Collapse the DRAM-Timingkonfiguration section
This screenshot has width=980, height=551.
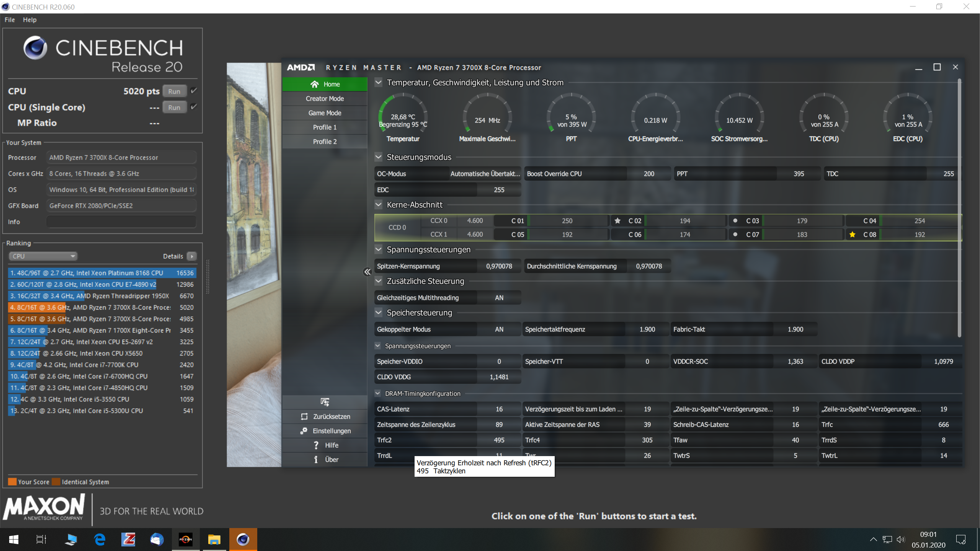[x=378, y=393]
